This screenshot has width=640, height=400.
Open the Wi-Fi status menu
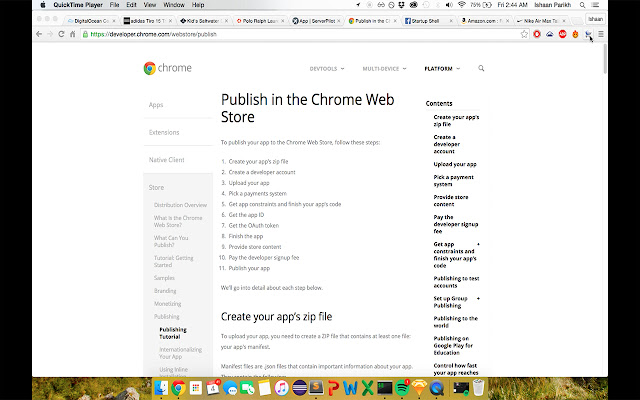462,5
